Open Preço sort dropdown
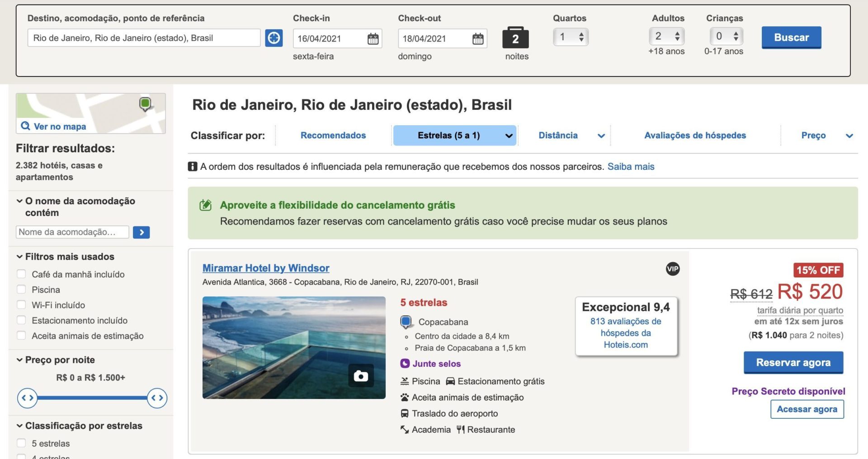The height and width of the screenshot is (459, 868). 827,136
